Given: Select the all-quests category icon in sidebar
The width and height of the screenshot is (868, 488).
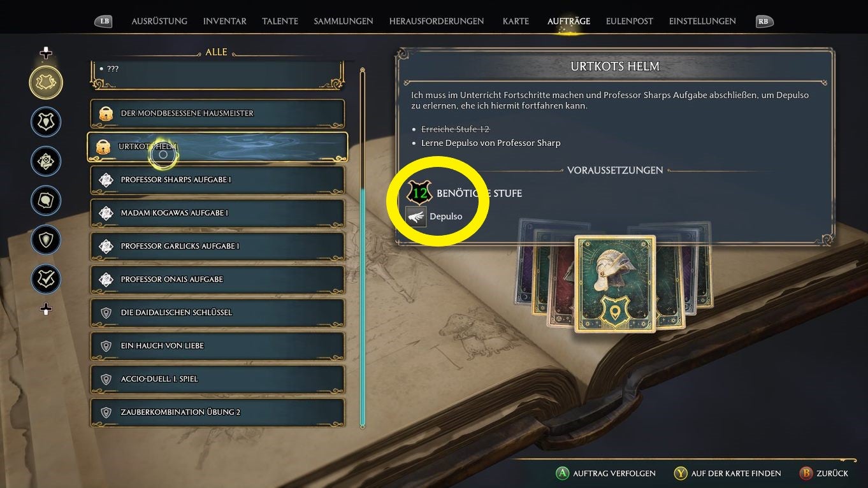Looking at the screenshot, I should coord(46,83).
